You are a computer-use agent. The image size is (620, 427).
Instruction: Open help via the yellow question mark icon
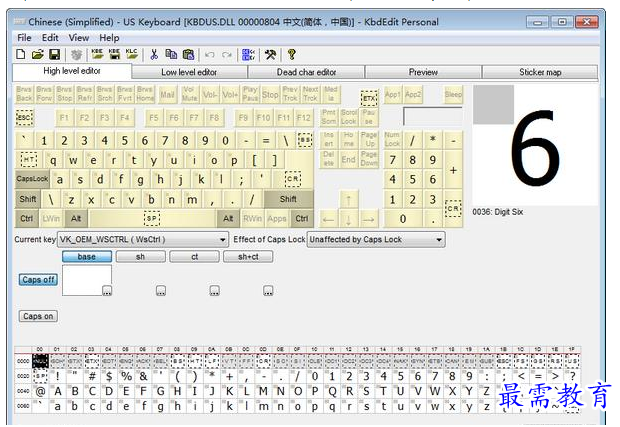tap(292, 54)
